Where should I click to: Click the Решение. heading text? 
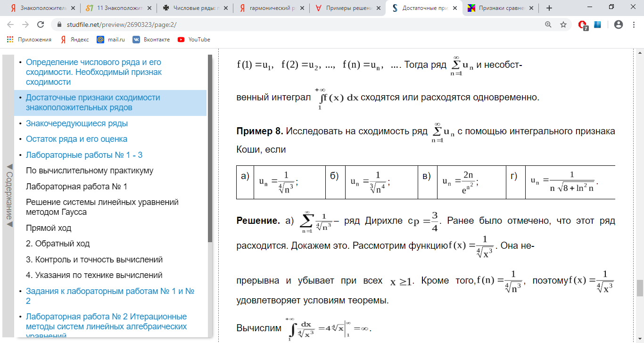258,220
